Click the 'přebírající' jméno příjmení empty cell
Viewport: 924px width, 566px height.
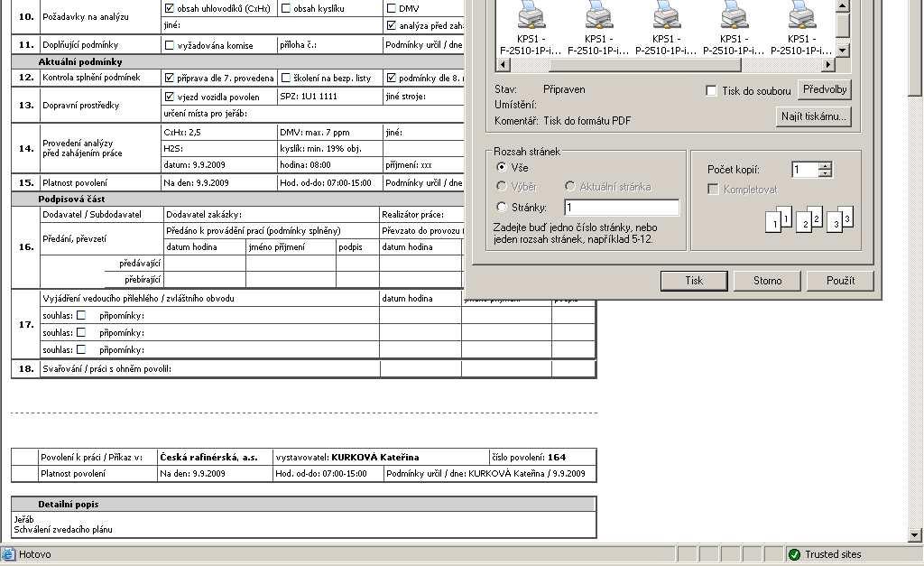pyautogui.click(x=291, y=280)
